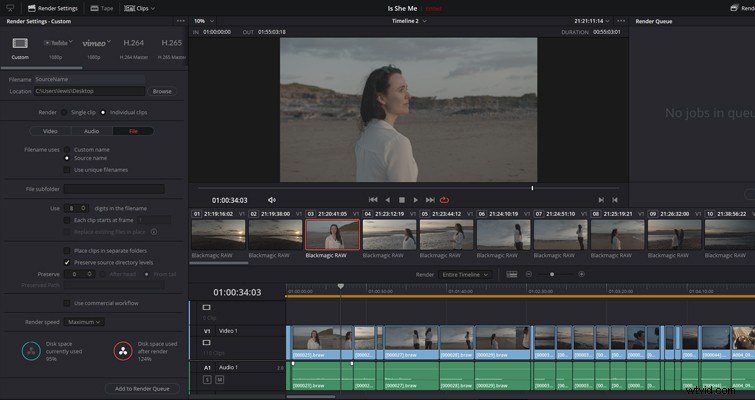Open the viewer timecode dropdown 21:21:11:14
Image resolution: width=755 pixels, height=400 pixels.
pyautogui.click(x=592, y=21)
